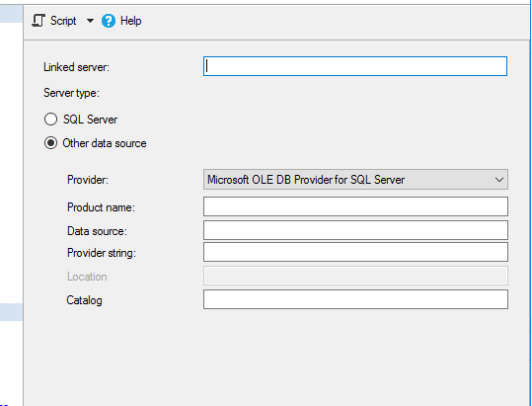
Task: Open the Script dropdown arrow
Action: point(90,21)
